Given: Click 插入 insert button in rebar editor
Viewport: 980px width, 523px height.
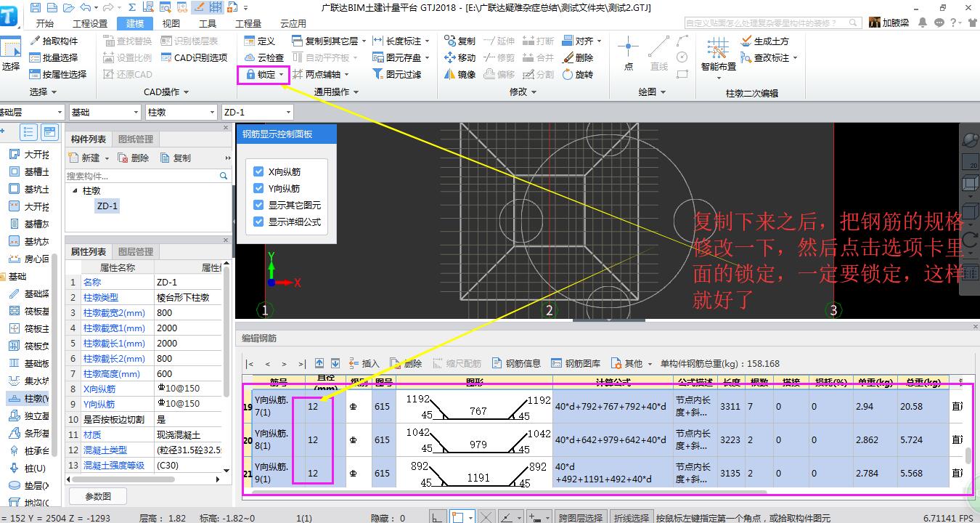Looking at the screenshot, I should coord(364,363).
